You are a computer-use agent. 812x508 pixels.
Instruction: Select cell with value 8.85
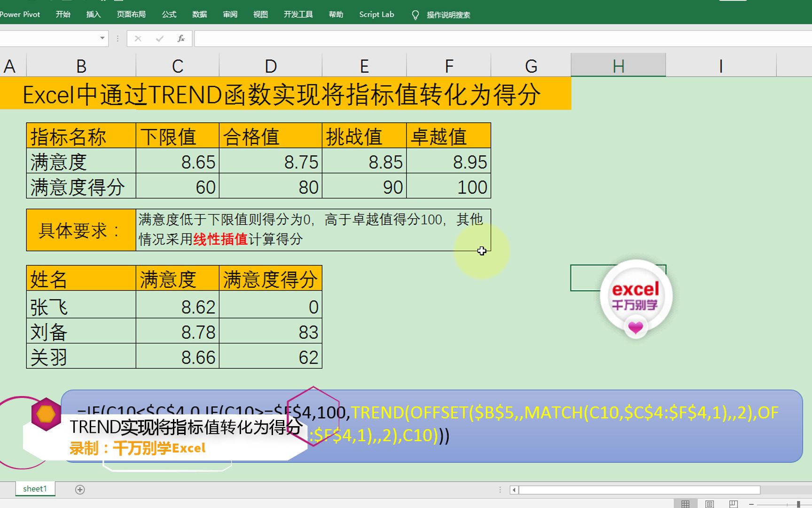pos(364,161)
